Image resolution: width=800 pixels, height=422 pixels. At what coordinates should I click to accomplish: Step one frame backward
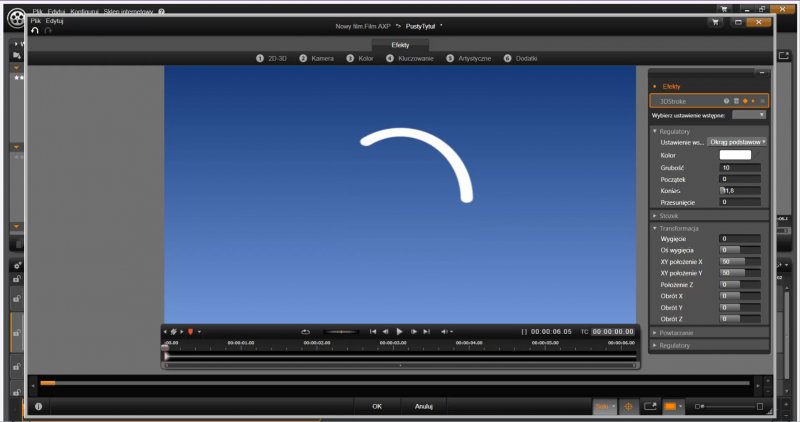click(386, 331)
